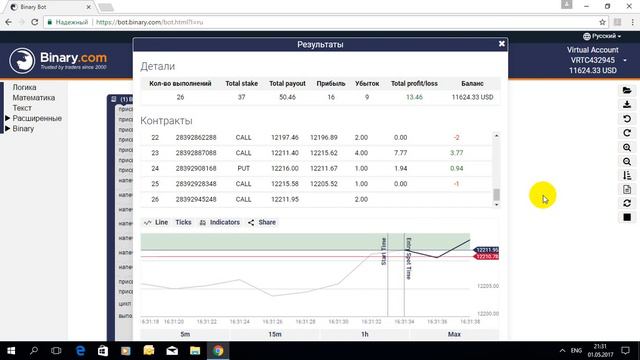The image size is (640, 360).
Task: Click the address bar URL
Action: tap(149, 22)
